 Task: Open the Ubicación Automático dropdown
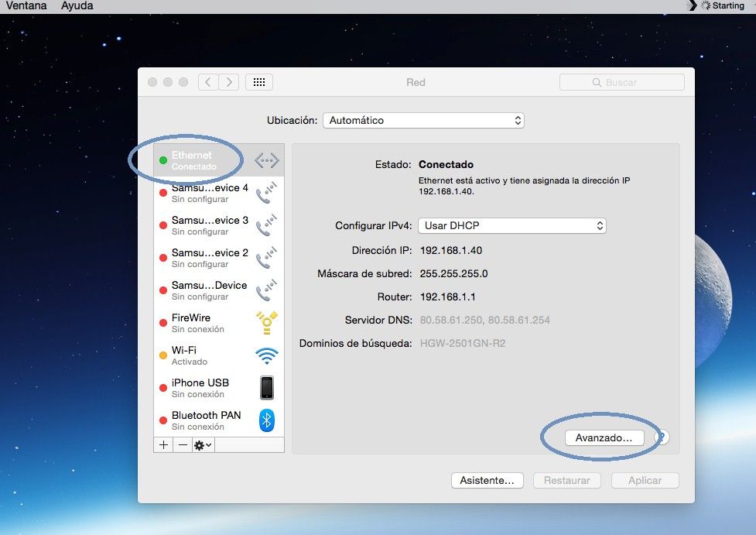pyautogui.click(x=423, y=120)
